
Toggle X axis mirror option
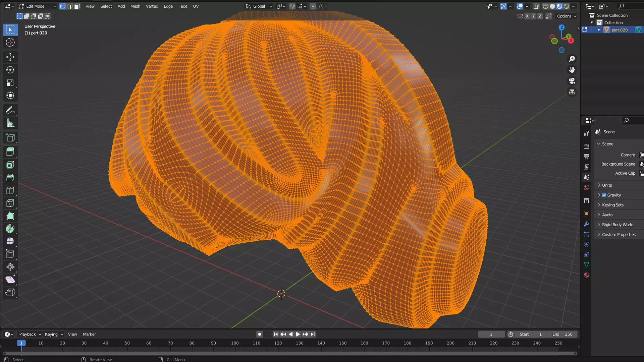527,16
